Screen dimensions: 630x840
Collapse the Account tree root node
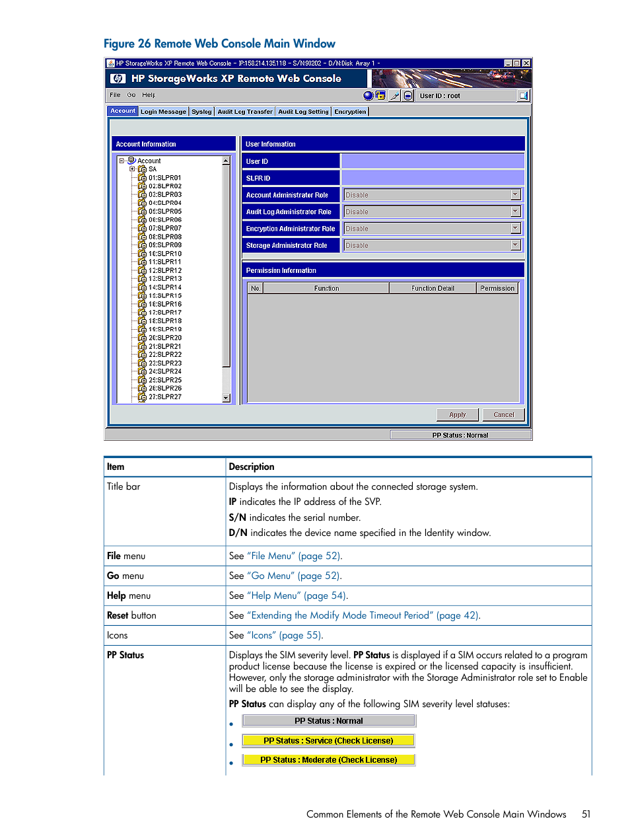pos(122,161)
